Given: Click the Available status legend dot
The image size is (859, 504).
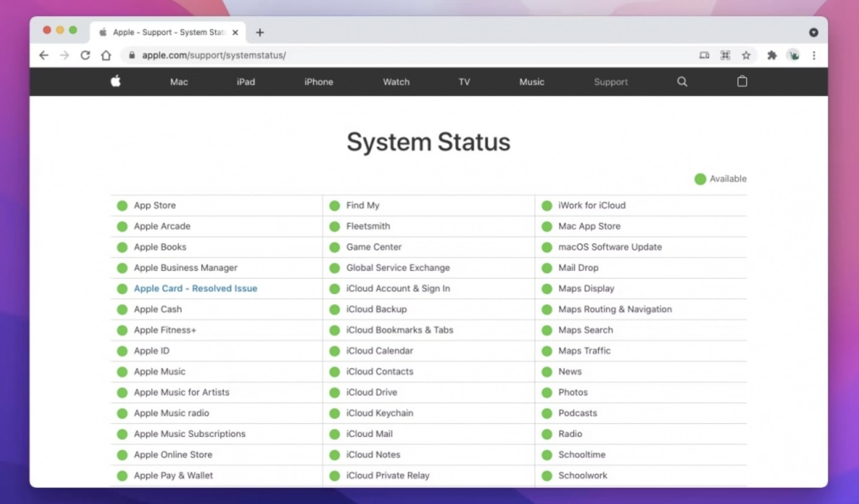Looking at the screenshot, I should pos(700,179).
